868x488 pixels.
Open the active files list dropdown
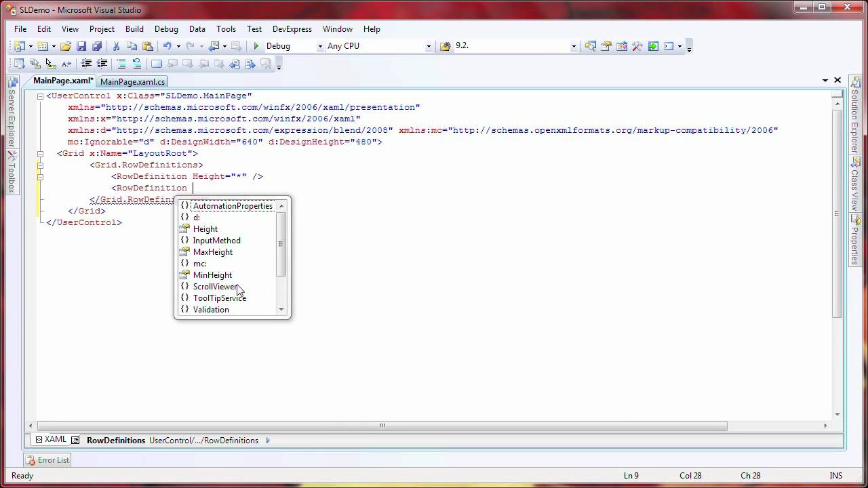coord(825,80)
